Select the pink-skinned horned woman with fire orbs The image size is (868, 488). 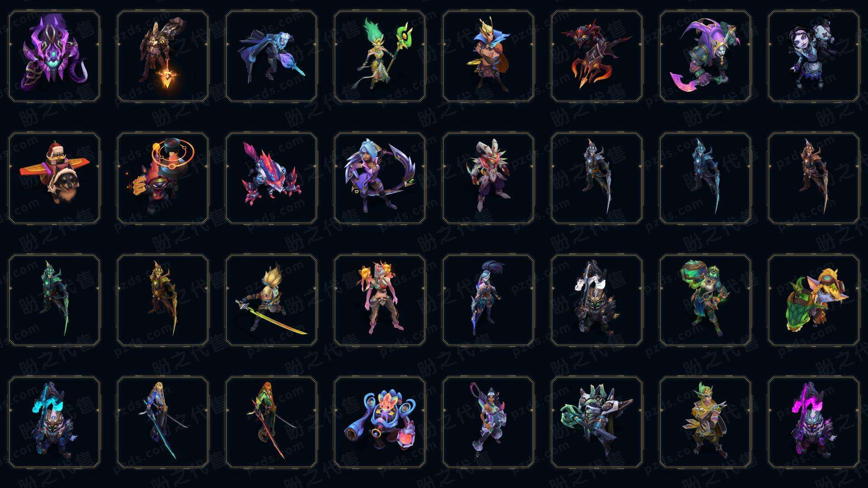(x=380, y=300)
